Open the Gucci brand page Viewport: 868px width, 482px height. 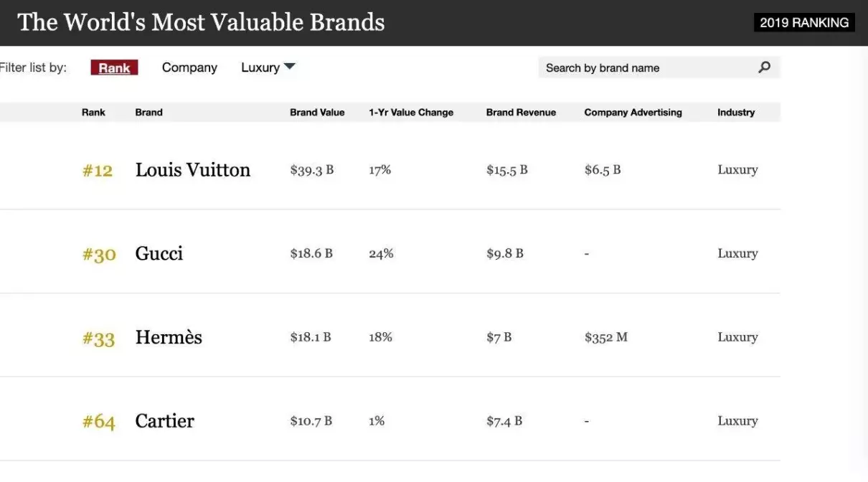coord(159,253)
